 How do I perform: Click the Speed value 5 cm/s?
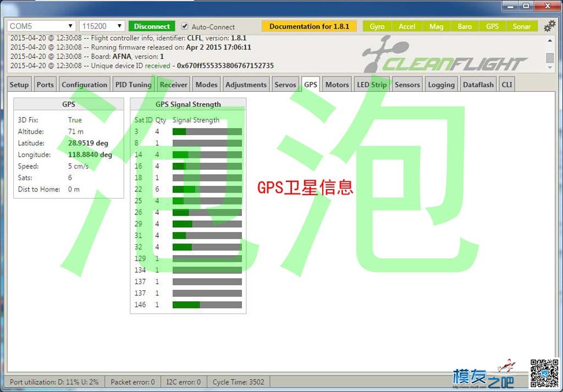pos(78,166)
